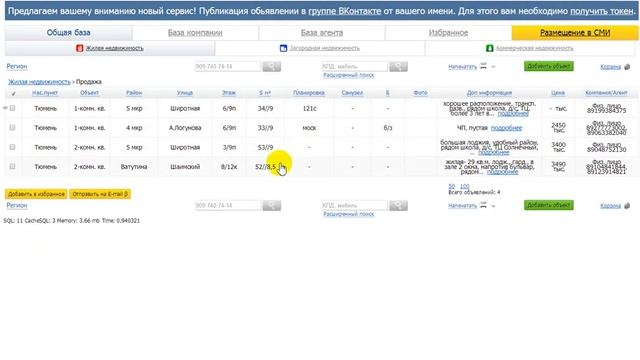Switch to the База агента tab
The width and height of the screenshot is (640, 360).
pyautogui.click(x=322, y=33)
